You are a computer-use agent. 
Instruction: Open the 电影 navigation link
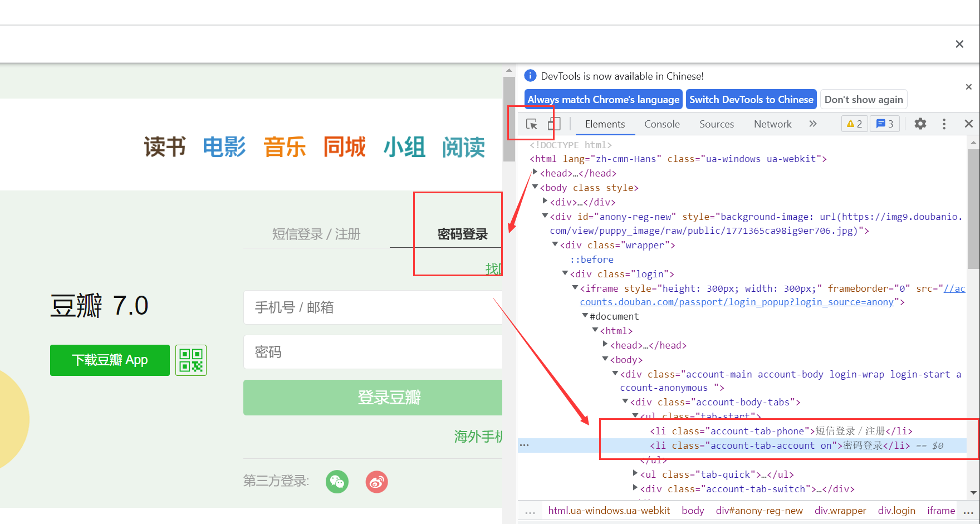click(224, 147)
